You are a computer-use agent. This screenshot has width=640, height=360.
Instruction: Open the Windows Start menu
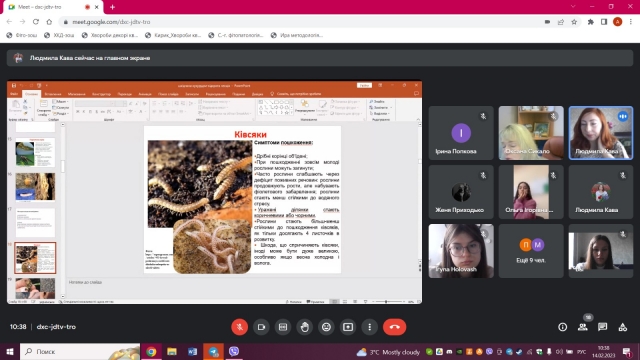point(10,351)
